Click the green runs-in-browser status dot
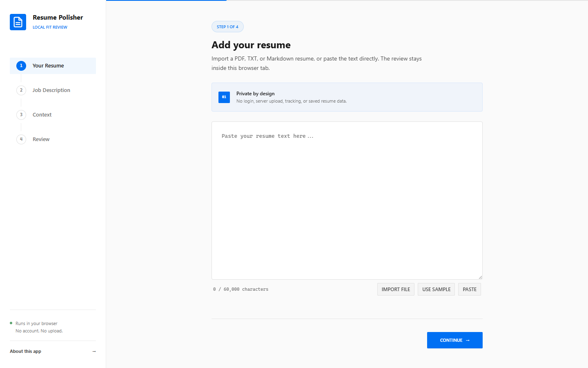 click(x=11, y=323)
